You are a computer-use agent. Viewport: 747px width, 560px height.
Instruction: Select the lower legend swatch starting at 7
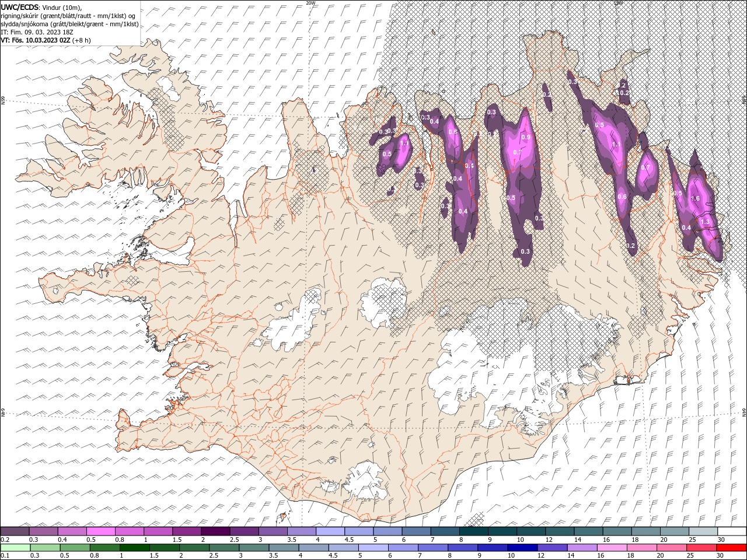[433, 548]
